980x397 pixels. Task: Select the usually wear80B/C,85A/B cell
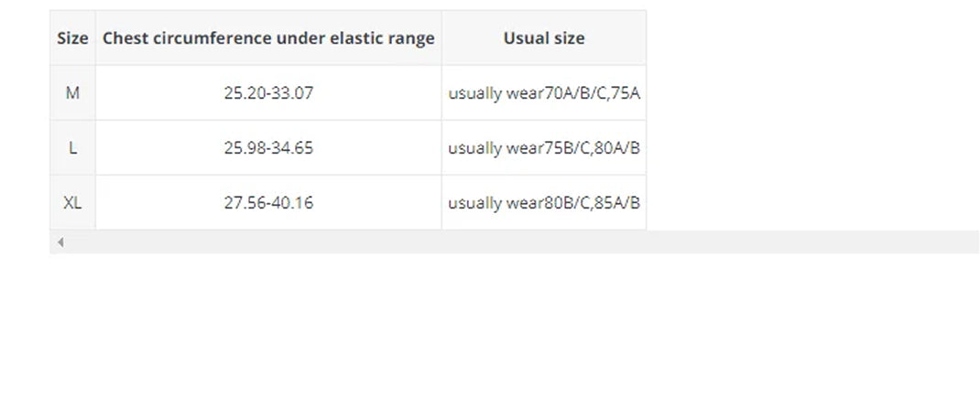(544, 202)
